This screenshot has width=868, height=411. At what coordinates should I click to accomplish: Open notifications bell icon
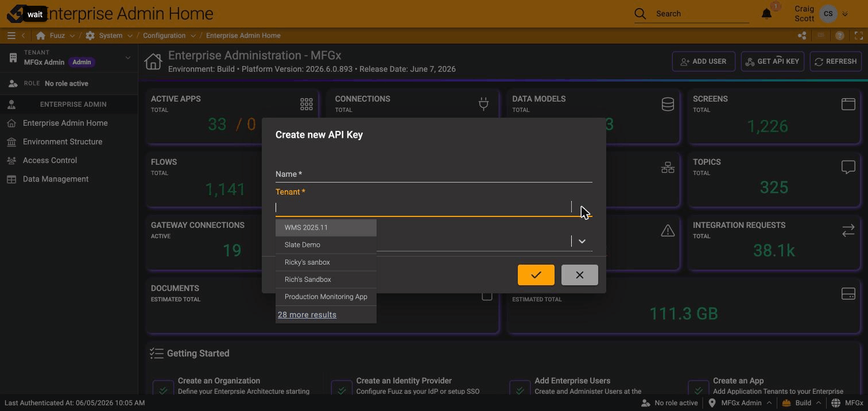coord(766,14)
